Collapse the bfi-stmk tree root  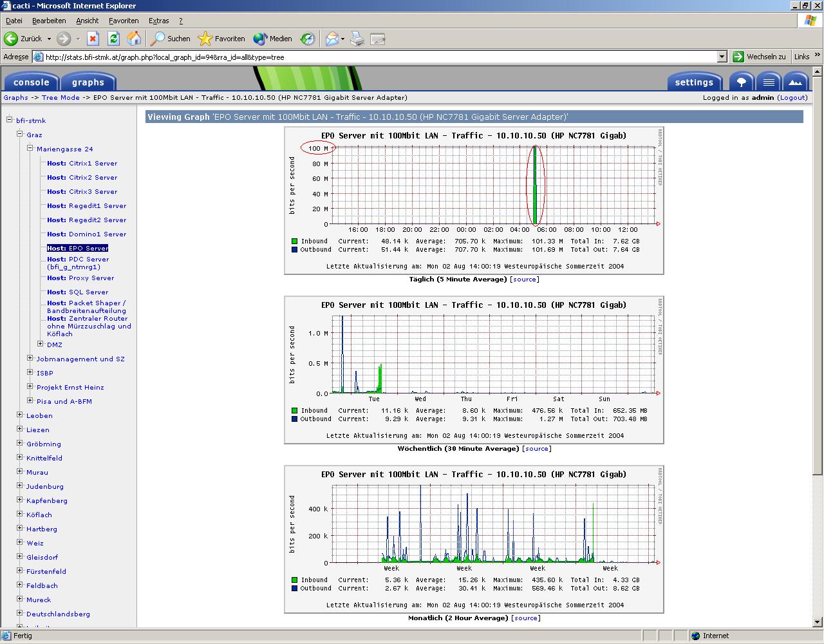[10, 120]
